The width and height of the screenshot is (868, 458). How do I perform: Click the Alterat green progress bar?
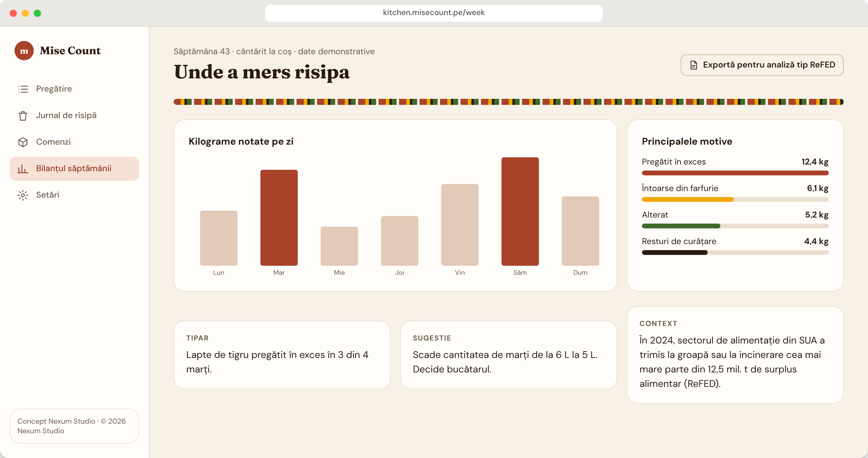tap(681, 226)
